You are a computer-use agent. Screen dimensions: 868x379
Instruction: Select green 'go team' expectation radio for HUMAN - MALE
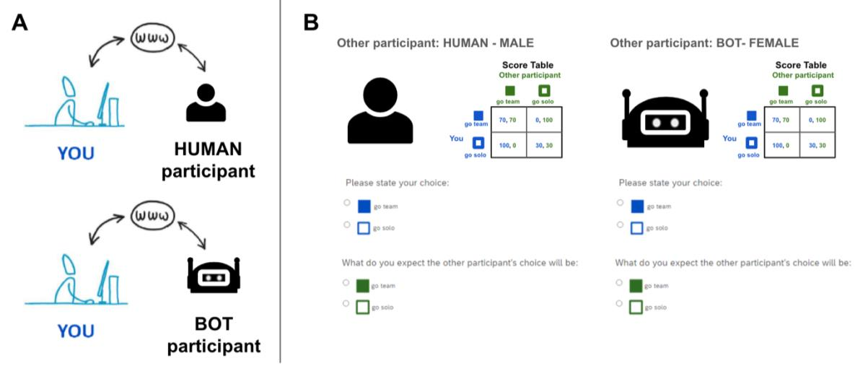click(x=348, y=282)
